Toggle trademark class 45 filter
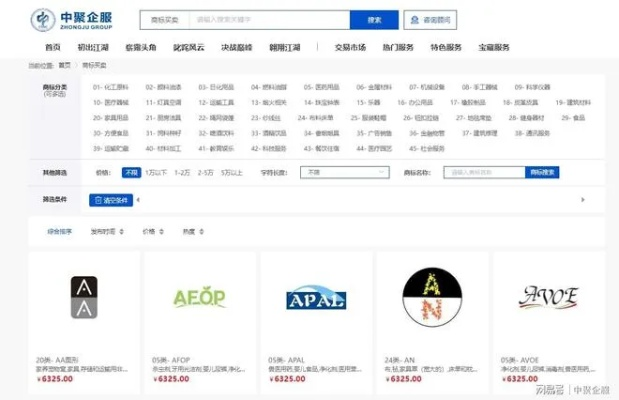619x400 pixels. tap(427, 148)
